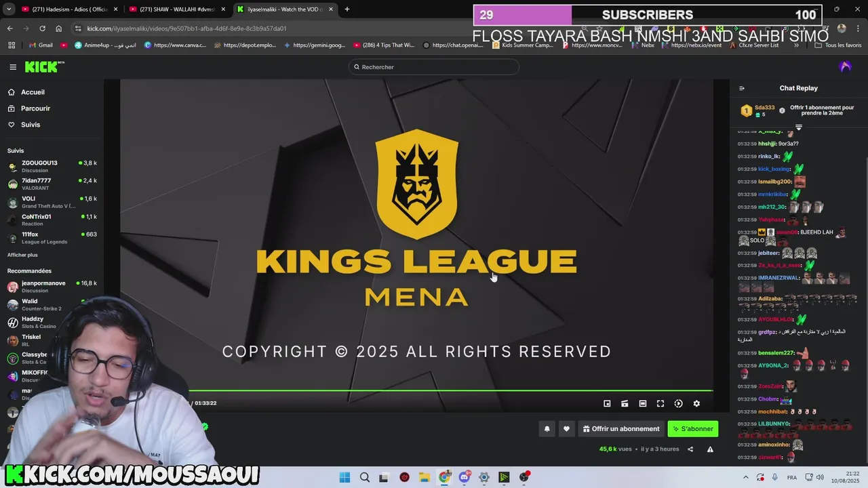Switch video to theater mode
Viewport: 868px width, 488px height.
[x=642, y=403]
